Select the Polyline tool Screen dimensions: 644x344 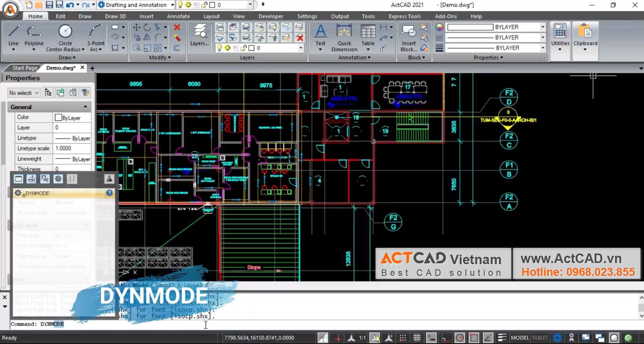click(34, 36)
